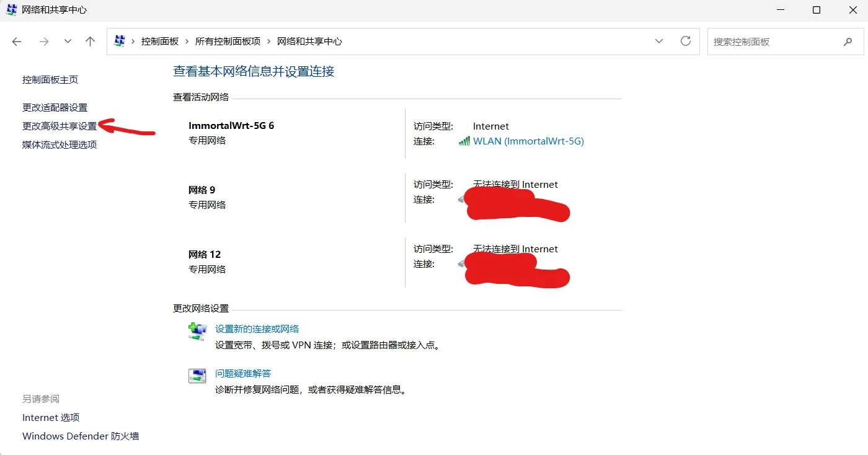The width and height of the screenshot is (868, 455).
Task: Click the troubleshooter icon
Action: coord(197,376)
